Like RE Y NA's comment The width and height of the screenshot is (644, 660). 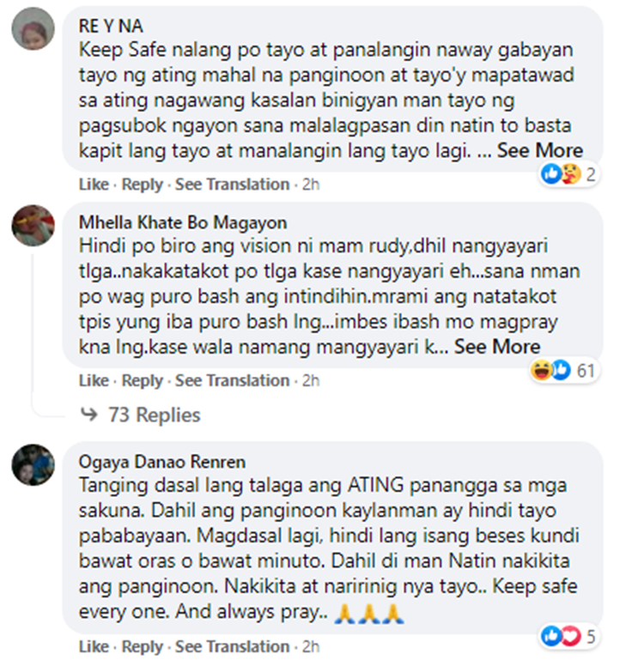tap(94, 185)
